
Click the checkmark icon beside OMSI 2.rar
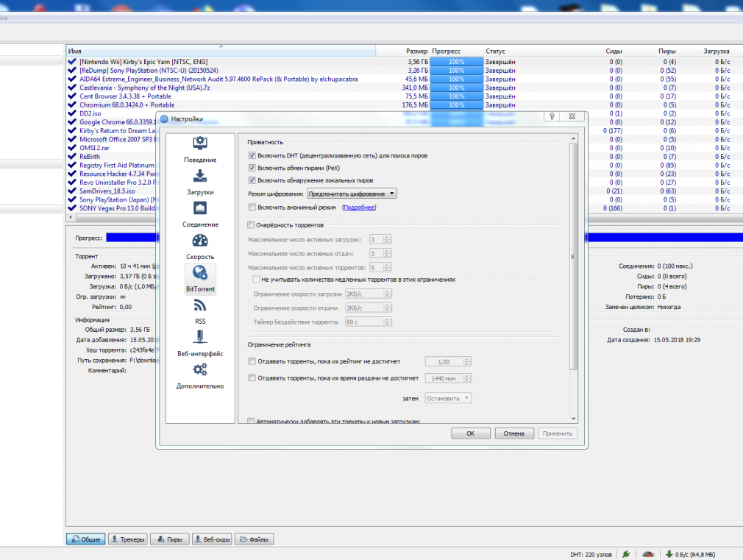[x=72, y=148]
